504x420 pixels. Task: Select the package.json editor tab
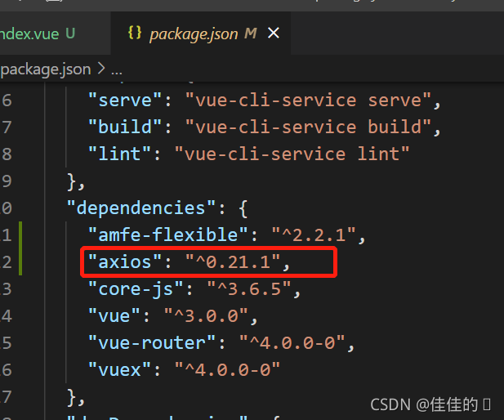click(201, 34)
